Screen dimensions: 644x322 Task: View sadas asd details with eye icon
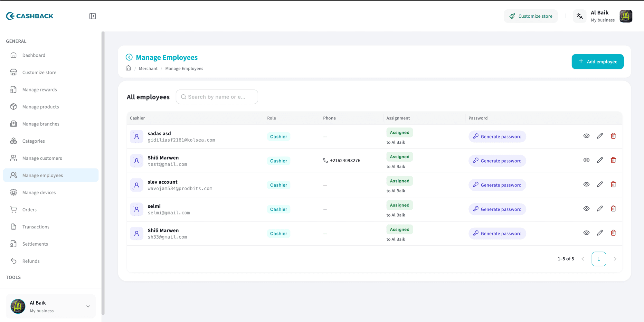[586, 136]
